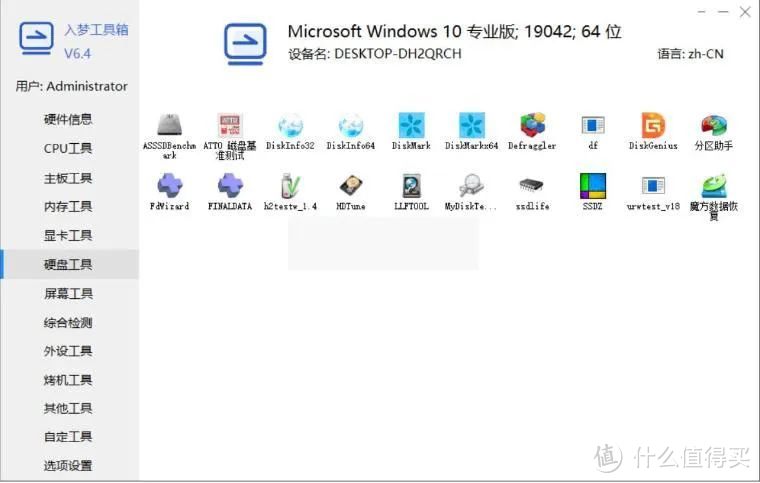
Task: Launch DiskGenius
Action: 653,132
